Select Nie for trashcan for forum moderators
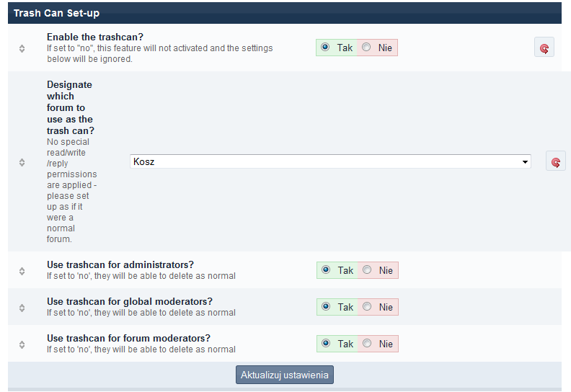The height and width of the screenshot is (392, 571). point(367,344)
